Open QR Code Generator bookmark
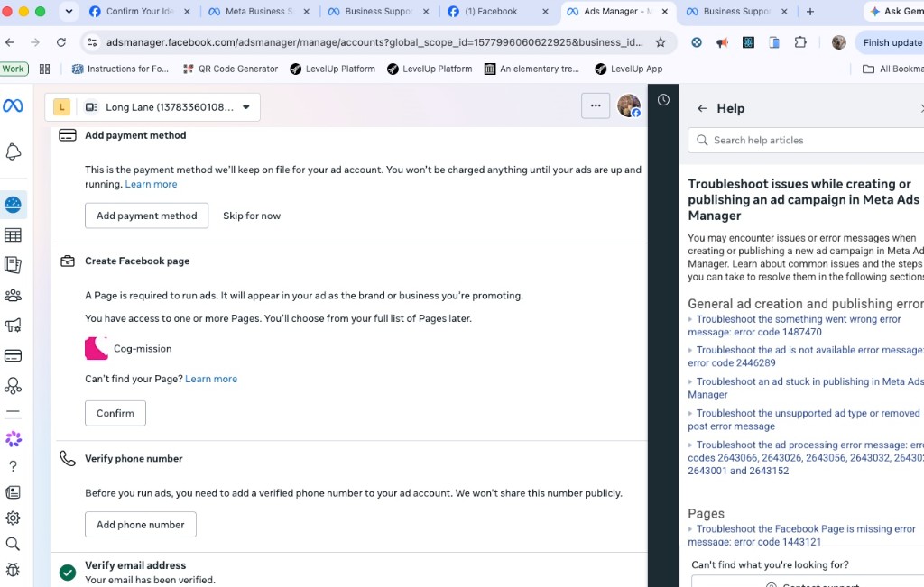The width and height of the screenshot is (924, 587). point(230,69)
